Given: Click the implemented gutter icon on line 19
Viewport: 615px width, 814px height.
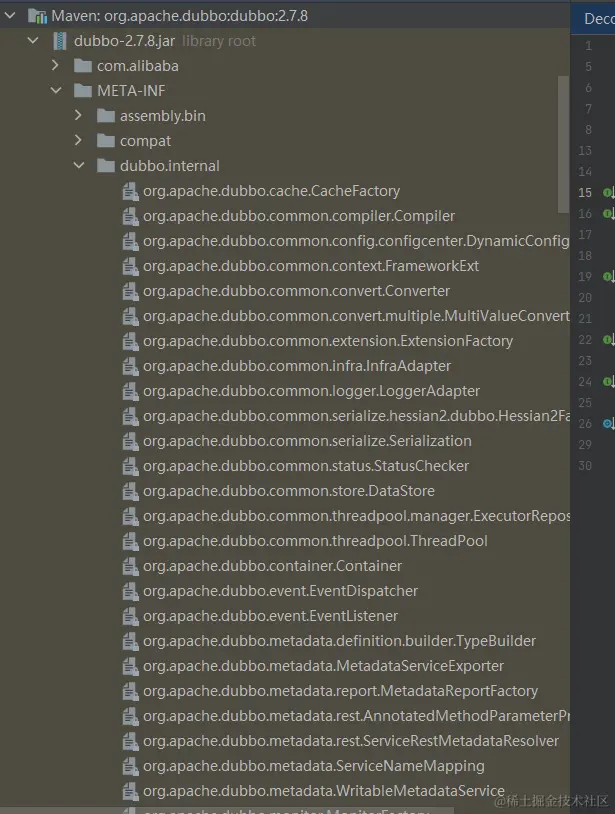Looking at the screenshot, I should click(608, 276).
